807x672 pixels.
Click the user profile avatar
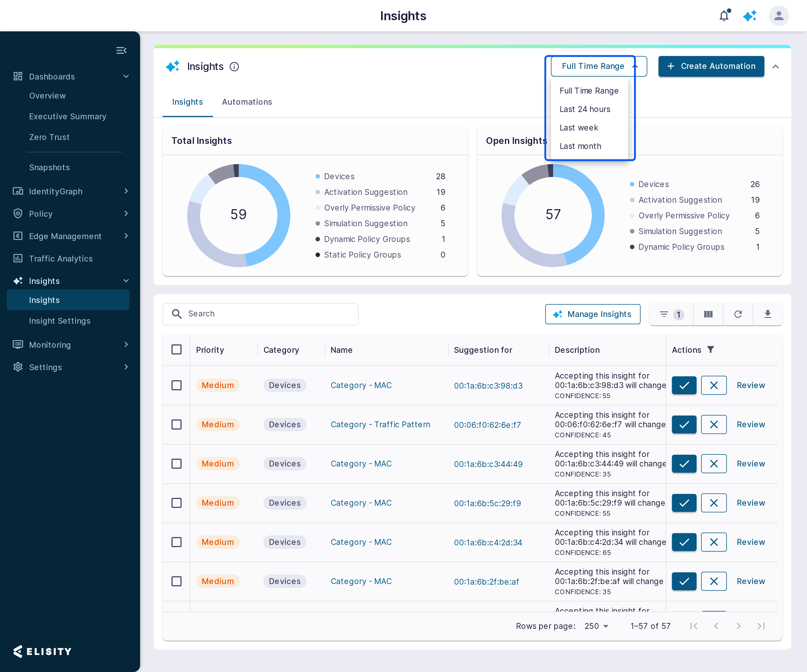pos(779,16)
